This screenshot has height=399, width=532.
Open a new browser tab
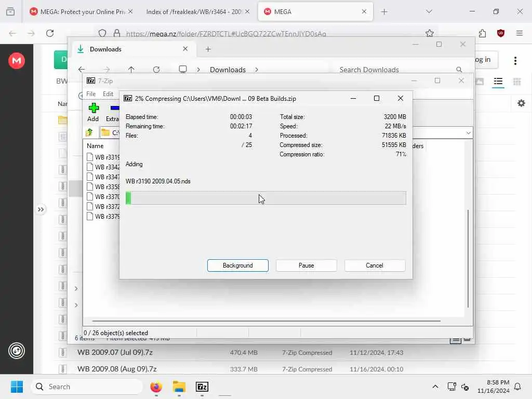pyautogui.click(x=384, y=12)
